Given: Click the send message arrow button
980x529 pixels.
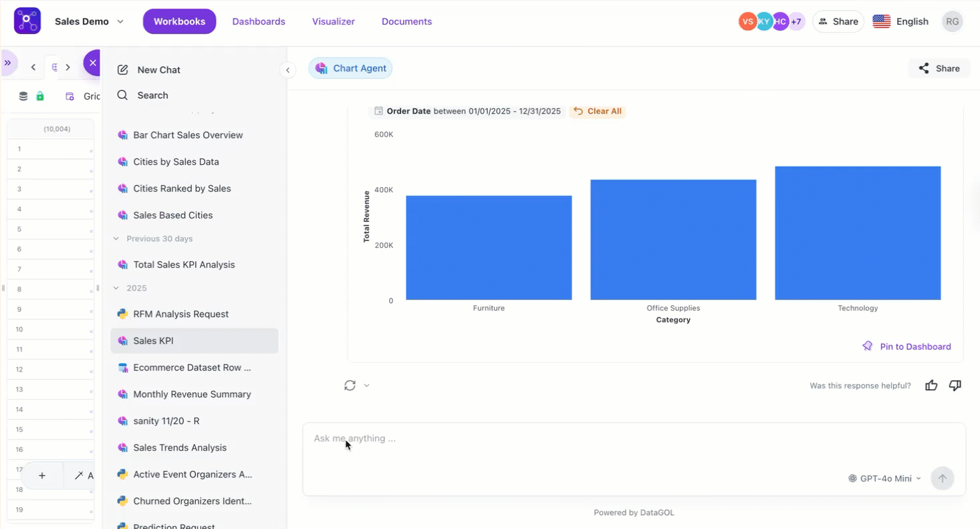Looking at the screenshot, I should pos(943,478).
